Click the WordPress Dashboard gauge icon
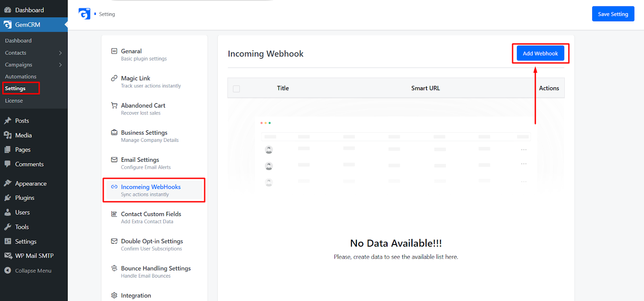 coord(8,10)
